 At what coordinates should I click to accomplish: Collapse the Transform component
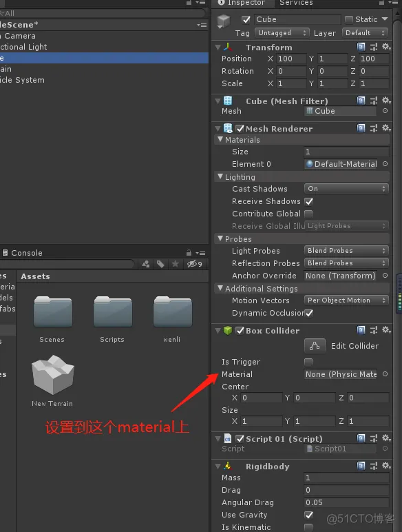pos(218,47)
